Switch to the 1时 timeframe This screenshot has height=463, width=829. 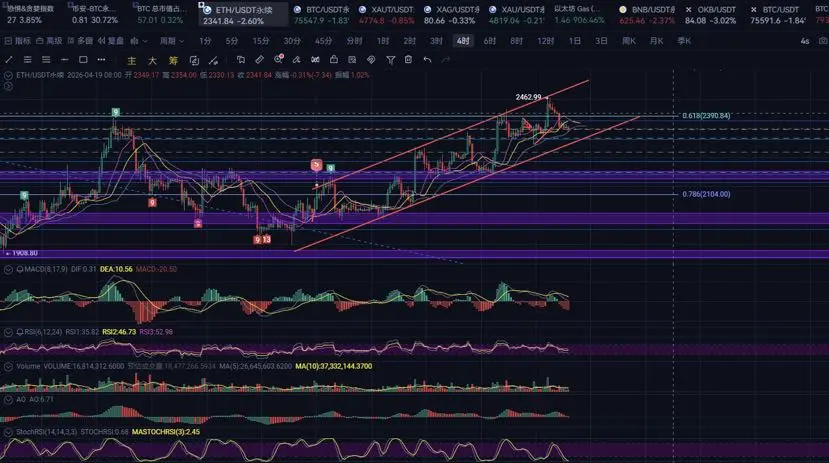click(383, 41)
